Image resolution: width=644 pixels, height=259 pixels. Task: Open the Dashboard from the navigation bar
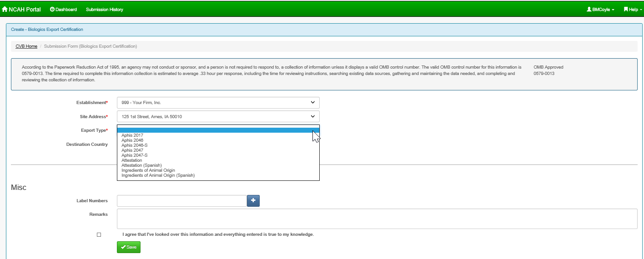(63, 10)
